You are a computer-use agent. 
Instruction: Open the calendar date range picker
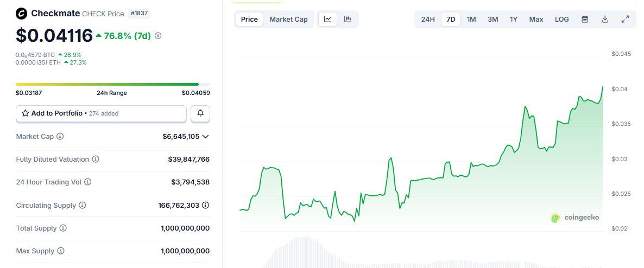[585, 20]
